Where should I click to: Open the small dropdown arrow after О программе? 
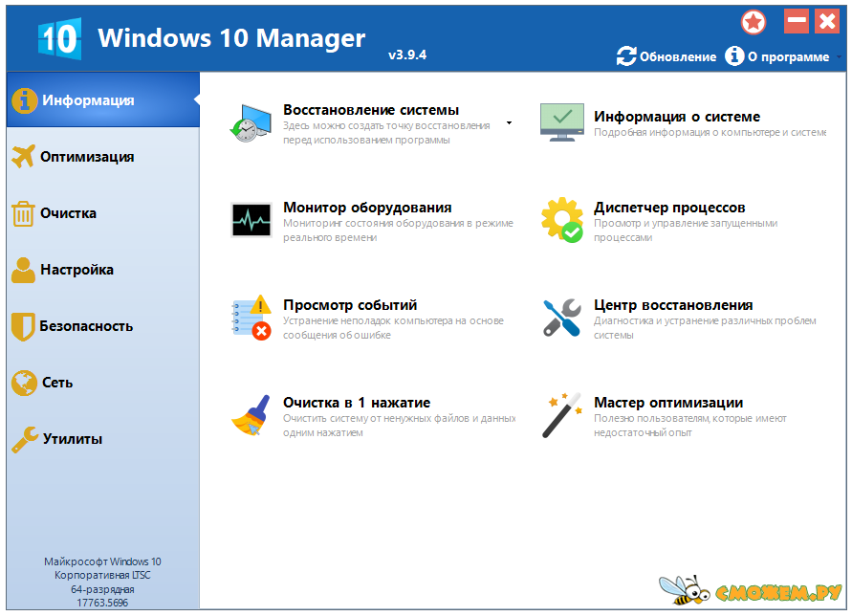tap(839, 56)
